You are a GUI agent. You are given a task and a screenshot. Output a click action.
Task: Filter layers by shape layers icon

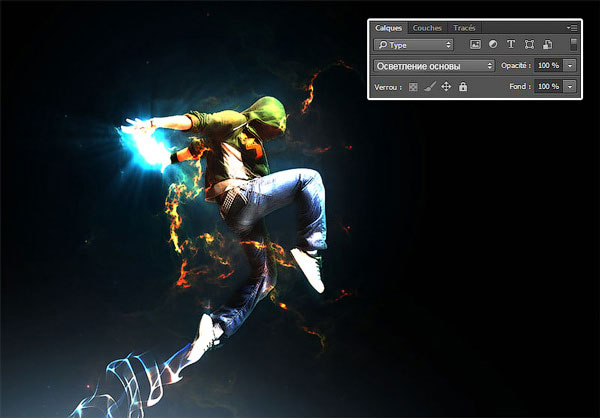pos(529,44)
